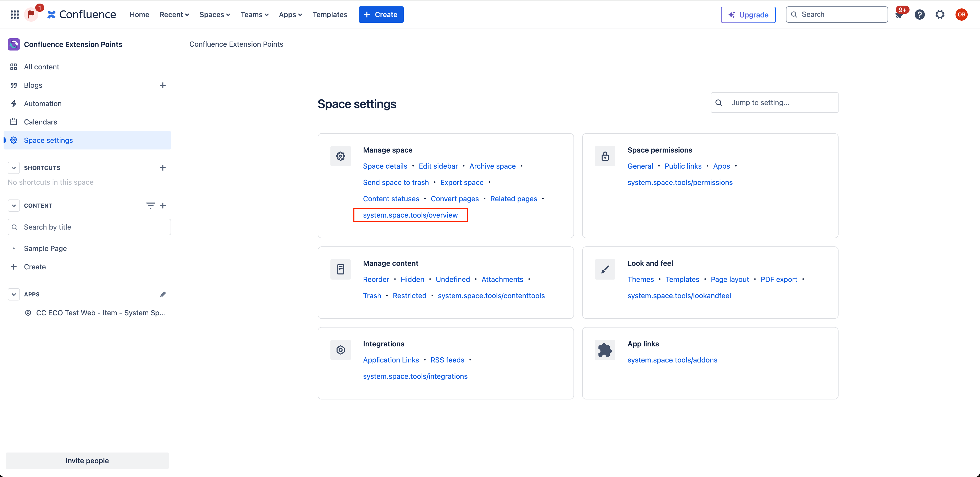Open the Teams dropdown menu
This screenshot has height=477, width=980.
click(255, 15)
